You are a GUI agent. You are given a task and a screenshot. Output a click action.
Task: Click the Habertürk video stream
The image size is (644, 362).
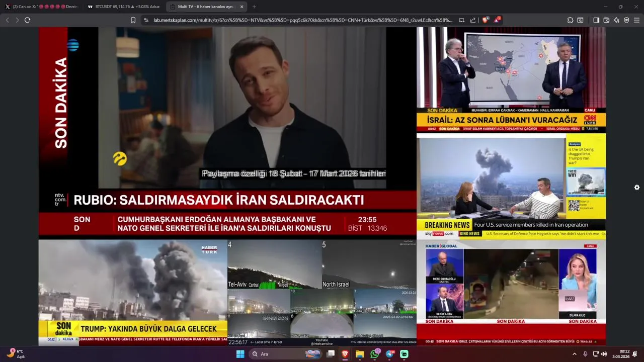click(133, 293)
